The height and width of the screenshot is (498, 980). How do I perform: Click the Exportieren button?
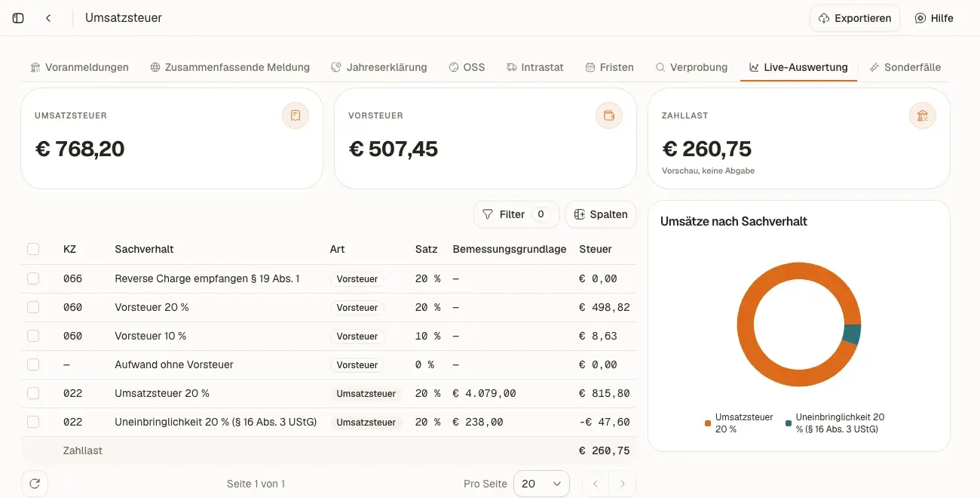point(855,18)
